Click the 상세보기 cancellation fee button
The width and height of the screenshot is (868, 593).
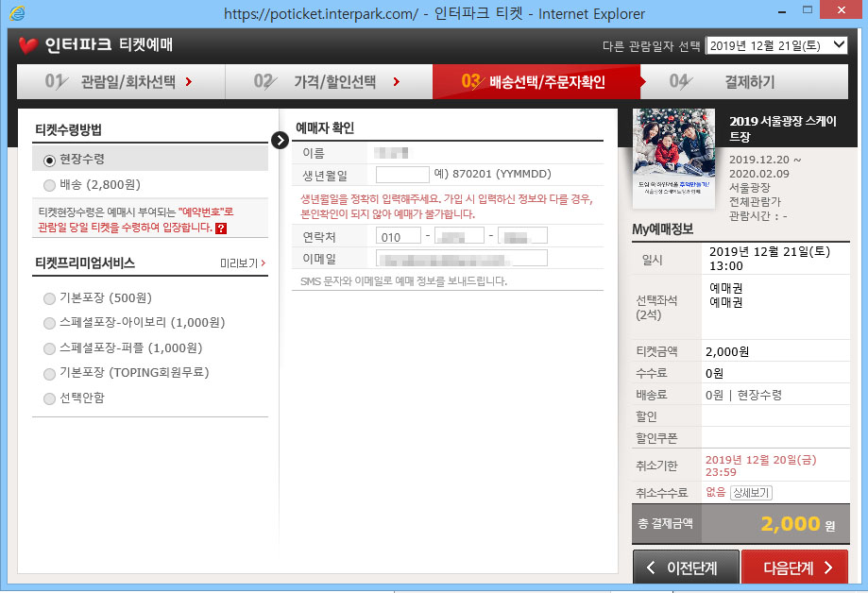click(x=751, y=492)
